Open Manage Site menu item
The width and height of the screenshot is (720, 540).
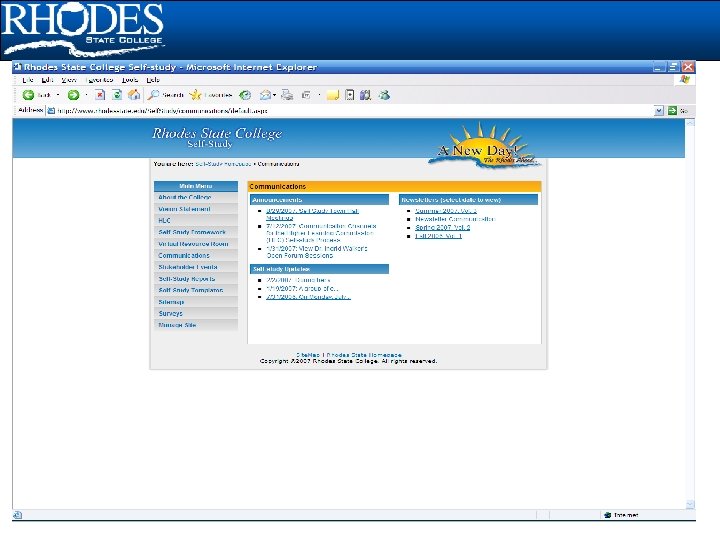pos(196,325)
